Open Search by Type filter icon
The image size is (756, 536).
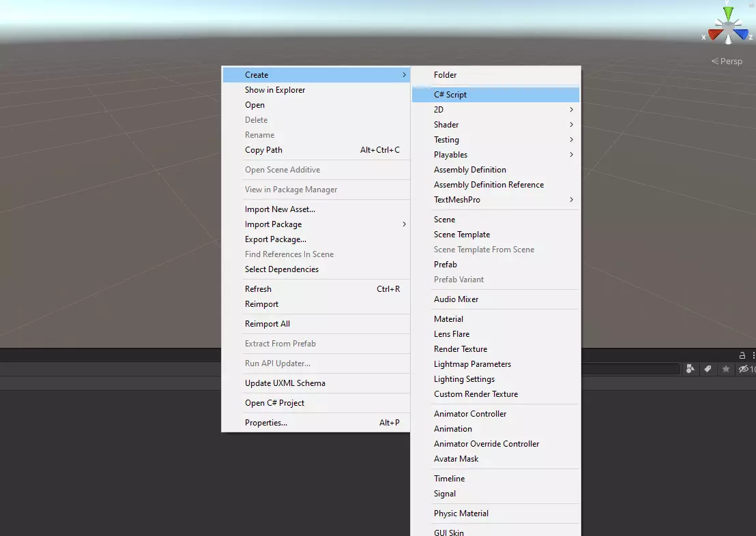click(x=690, y=369)
